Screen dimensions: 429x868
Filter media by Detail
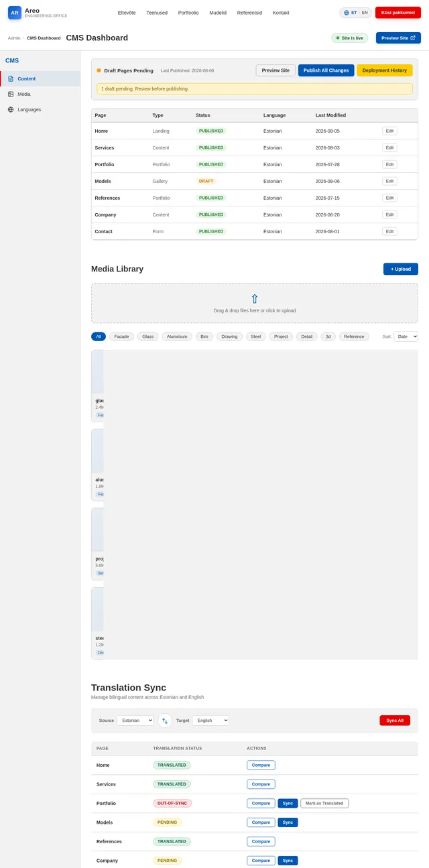(x=307, y=336)
